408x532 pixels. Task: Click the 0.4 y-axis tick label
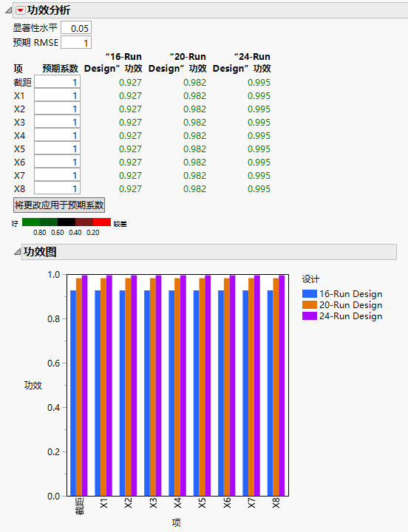54,407
